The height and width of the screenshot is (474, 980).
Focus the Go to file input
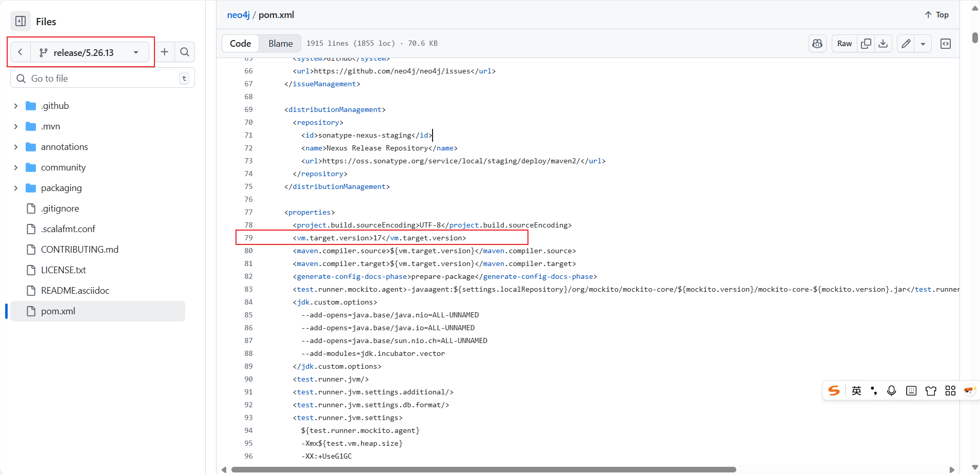[103, 78]
